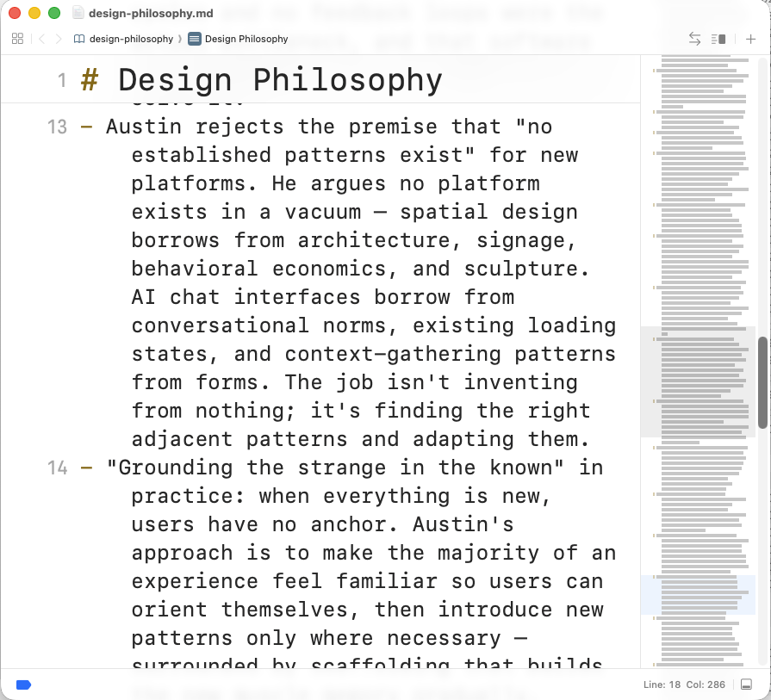The width and height of the screenshot is (771, 700).
Task: Open the design-philosophy jump bar segment
Action: (131, 39)
